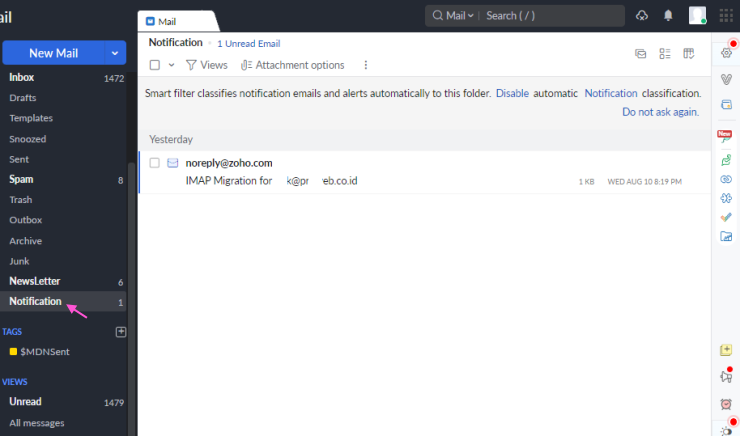This screenshot has width=740, height=436.
Task: Click Do not ask again
Action: pyautogui.click(x=660, y=112)
